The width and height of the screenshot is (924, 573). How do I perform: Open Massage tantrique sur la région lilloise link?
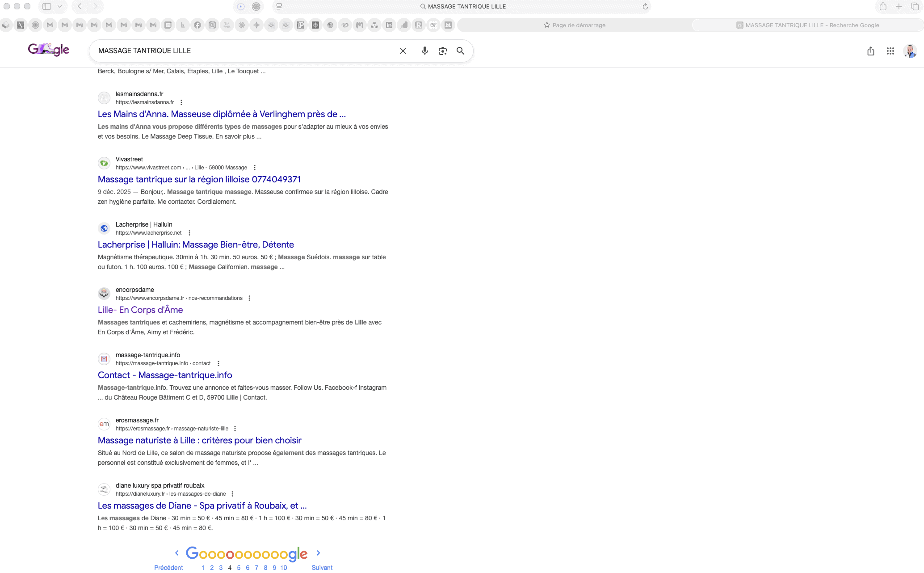(x=199, y=179)
